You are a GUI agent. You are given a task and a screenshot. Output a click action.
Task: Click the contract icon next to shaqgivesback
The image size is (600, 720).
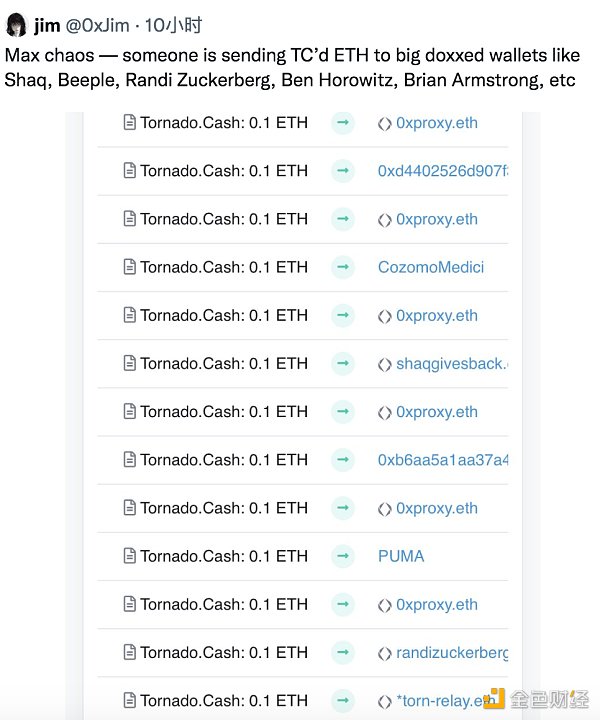point(385,364)
